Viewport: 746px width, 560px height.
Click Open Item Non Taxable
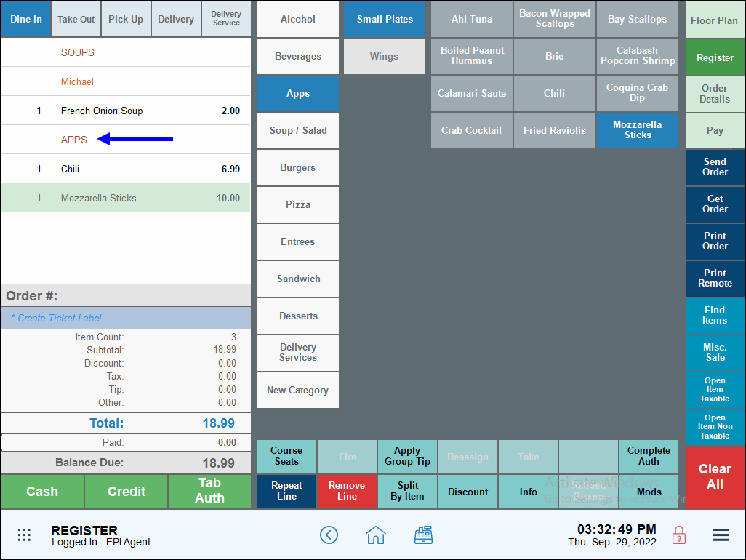click(715, 427)
